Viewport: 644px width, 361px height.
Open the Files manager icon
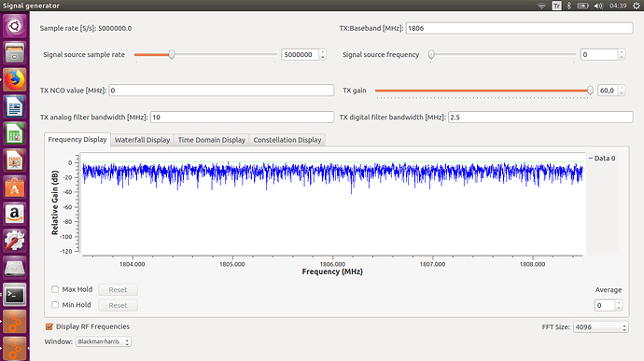tap(15, 53)
